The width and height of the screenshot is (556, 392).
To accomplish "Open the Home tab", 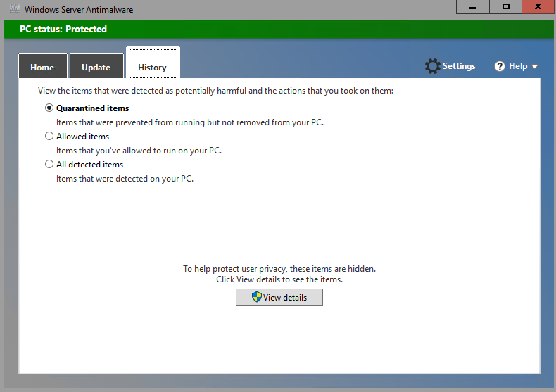I will (42, 66).
